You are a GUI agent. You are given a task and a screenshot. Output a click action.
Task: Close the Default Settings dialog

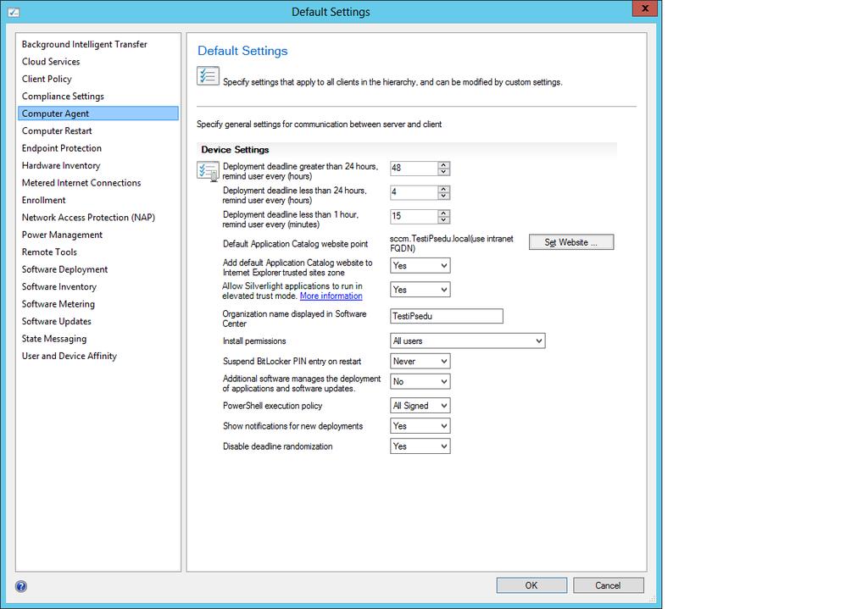click(x=645, y=8)
